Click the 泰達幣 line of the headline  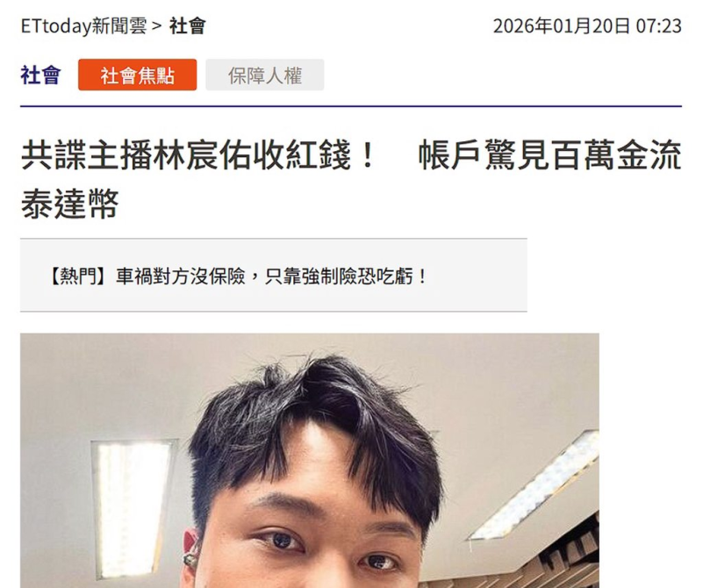(69, 204)
